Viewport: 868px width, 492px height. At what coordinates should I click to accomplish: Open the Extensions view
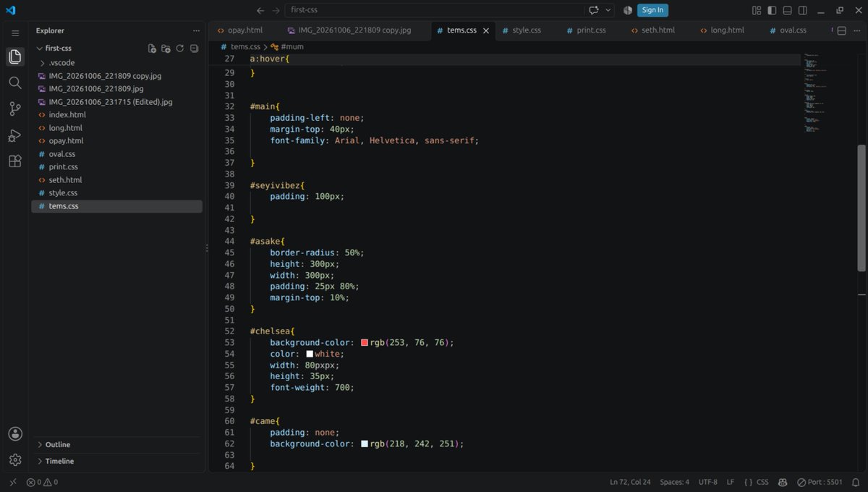pyautogui.click(x=14, y=161)
